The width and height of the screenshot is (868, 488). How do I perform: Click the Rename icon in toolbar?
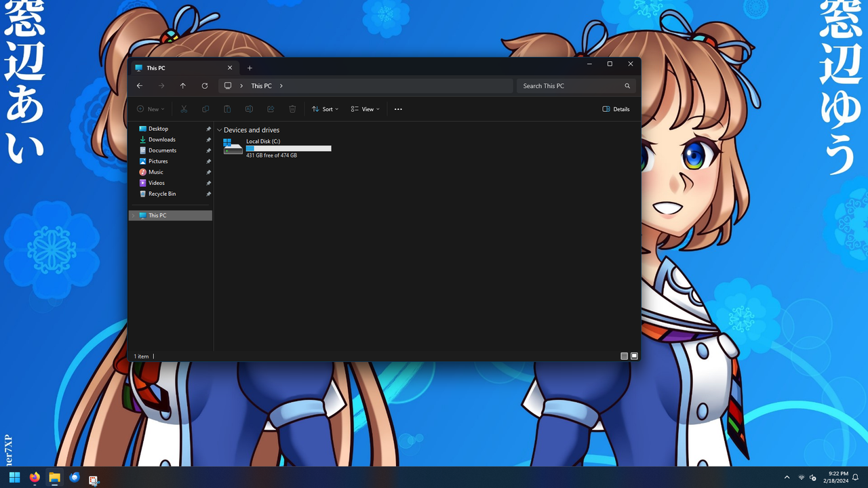pyautogui.click(x=249, y=109)
